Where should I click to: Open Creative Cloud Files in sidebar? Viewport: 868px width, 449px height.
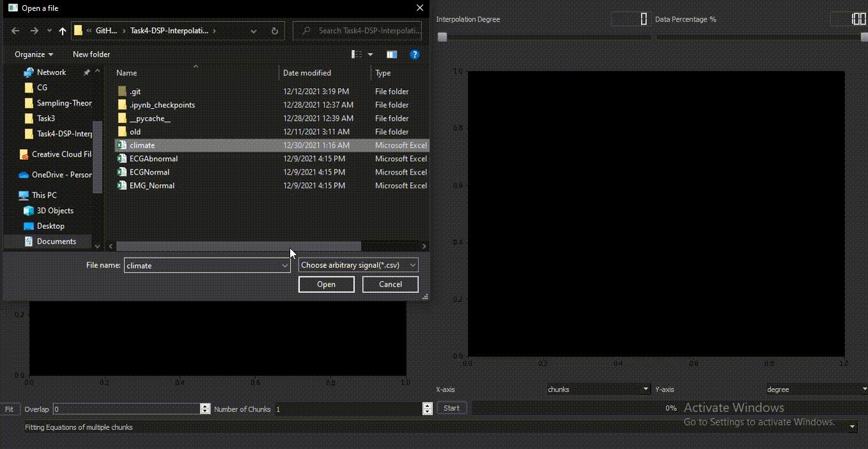[61, 154]
